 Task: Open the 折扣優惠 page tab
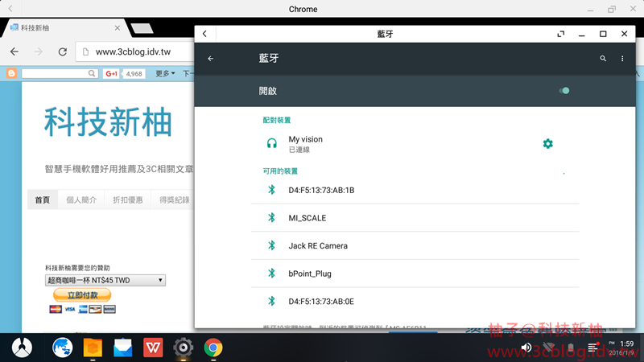[x=128, y=200]
